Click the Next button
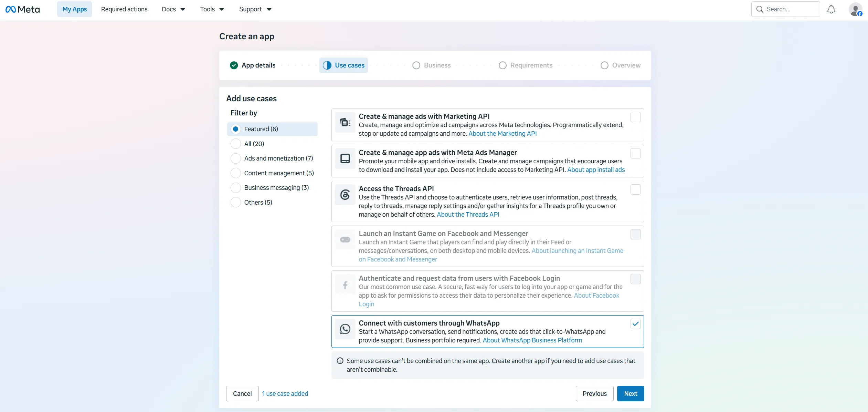The width and height of the screenshot is (868, 412). pos(631,393)
